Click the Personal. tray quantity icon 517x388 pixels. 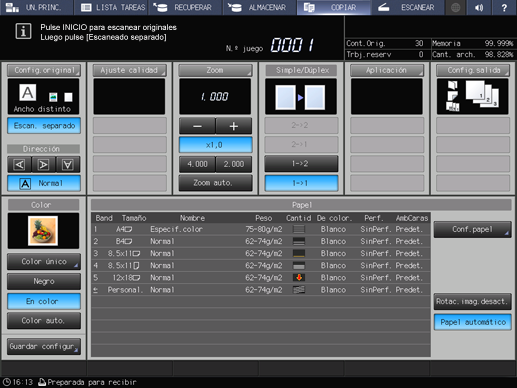pyautogui.click(x=299, y=290)
